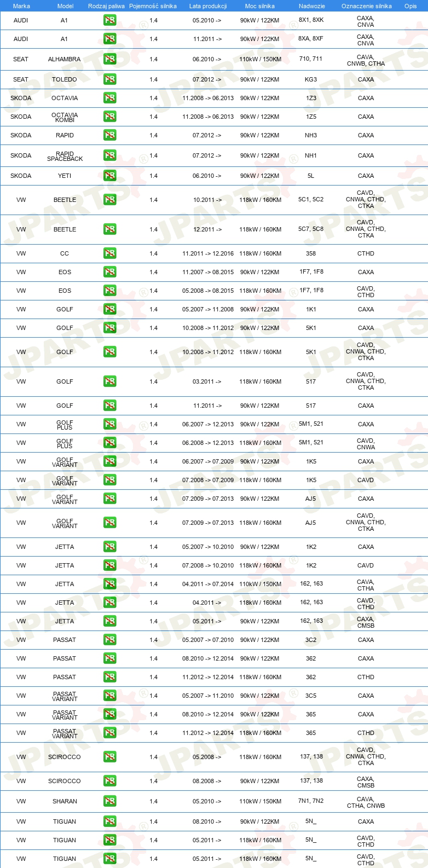Select the RAPID SPACEBACK model cell
The height and width of the screenshot is (868, 428).
pos(65,156)
